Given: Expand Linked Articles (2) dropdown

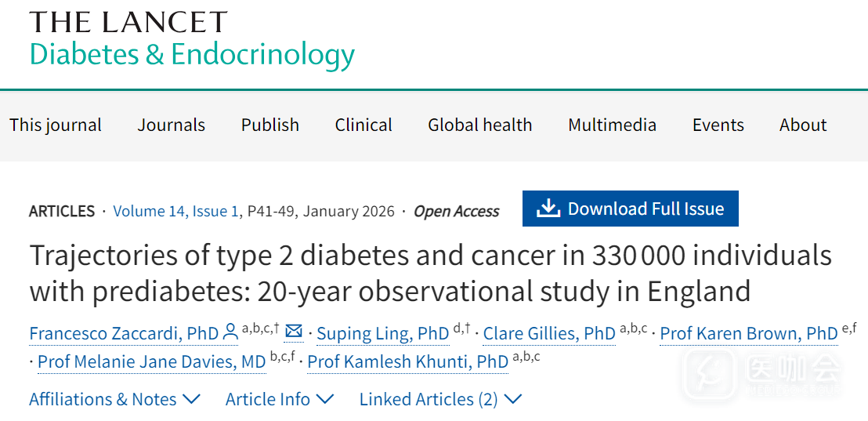Looking at the screenshot, I should point(439,399).
